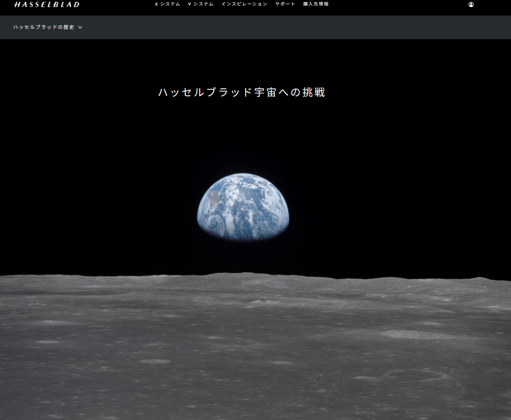Screen dimensions: 511x420
Task: Open the X システム menu
Action: 167,4
